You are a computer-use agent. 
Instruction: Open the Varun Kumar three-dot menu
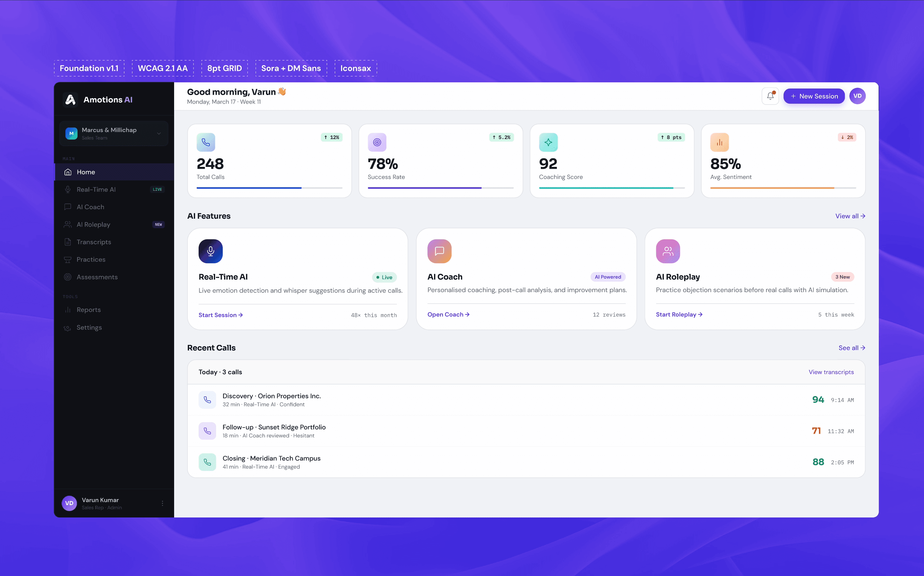[x=162, y=503]
